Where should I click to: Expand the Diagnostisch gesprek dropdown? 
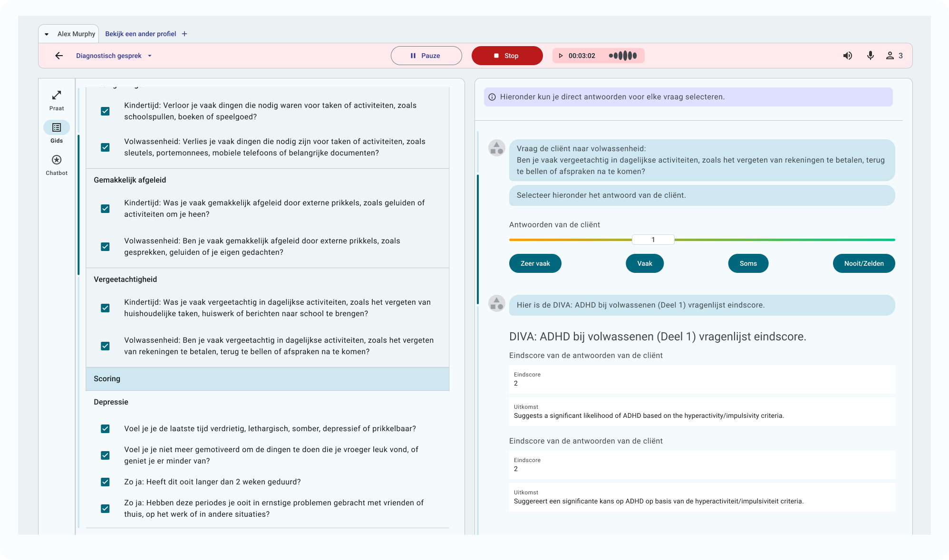coord(149,56)
